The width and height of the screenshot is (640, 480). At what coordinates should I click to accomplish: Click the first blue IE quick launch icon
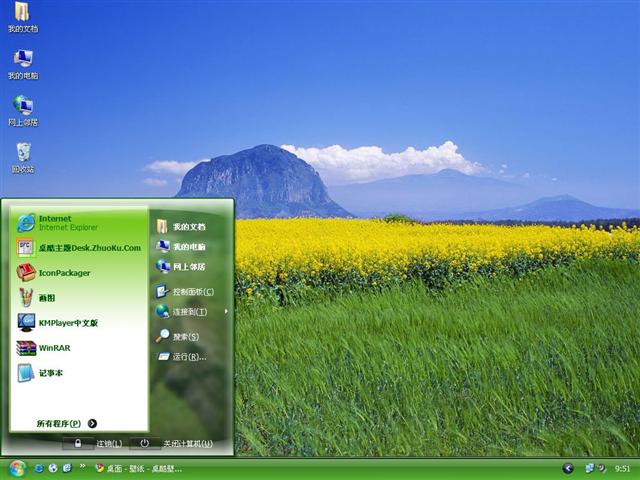coord(39,468)
